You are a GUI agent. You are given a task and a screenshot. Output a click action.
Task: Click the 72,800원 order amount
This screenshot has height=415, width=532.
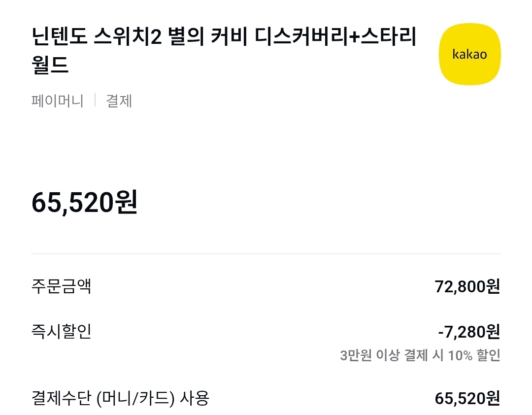467,286
